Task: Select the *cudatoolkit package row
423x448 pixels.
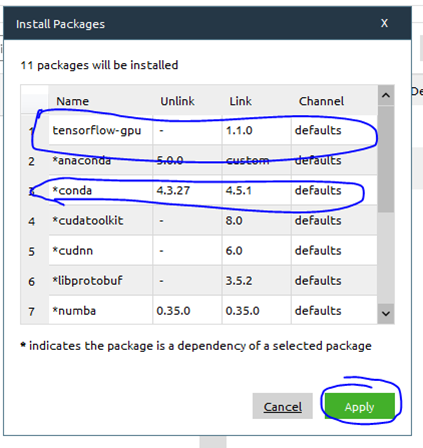Action: click(x=213, y=220)
